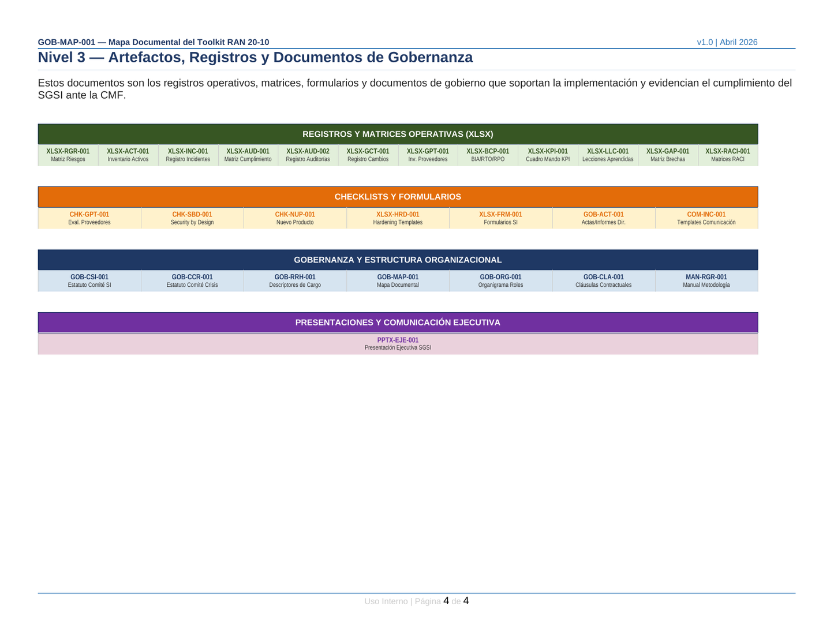
Task: Click the GOB-MAP-001 Mapa Documental page header
Action: tap(154, 42)
